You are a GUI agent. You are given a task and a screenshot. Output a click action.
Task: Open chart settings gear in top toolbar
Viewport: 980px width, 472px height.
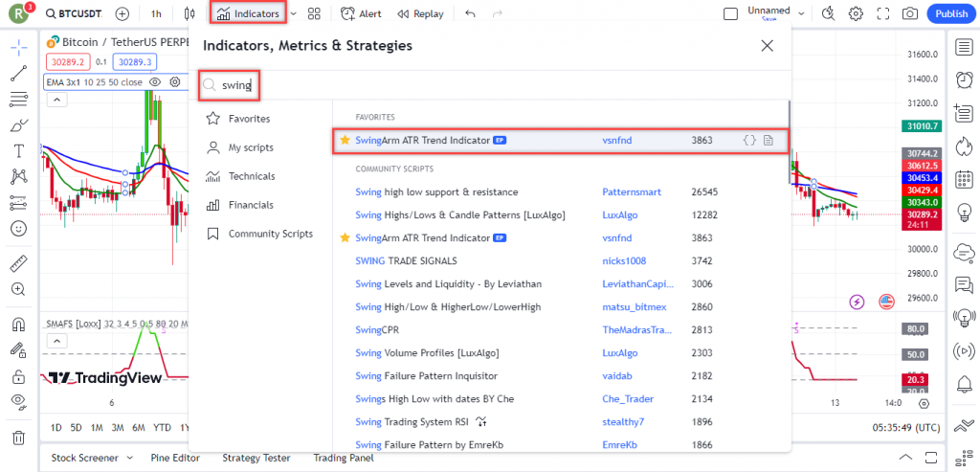(x=856, y=14)
